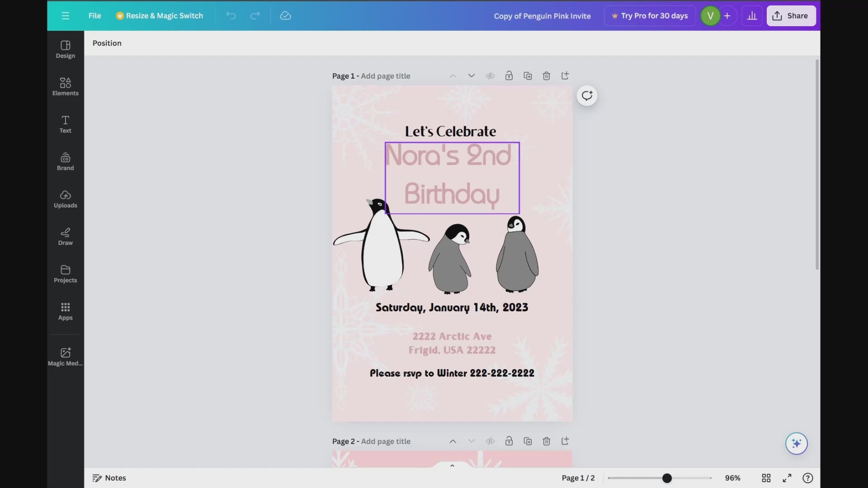Screen dimensions: 868x488
Task: Open the 96% zoom level dropdown
Action: click(732, 478)
